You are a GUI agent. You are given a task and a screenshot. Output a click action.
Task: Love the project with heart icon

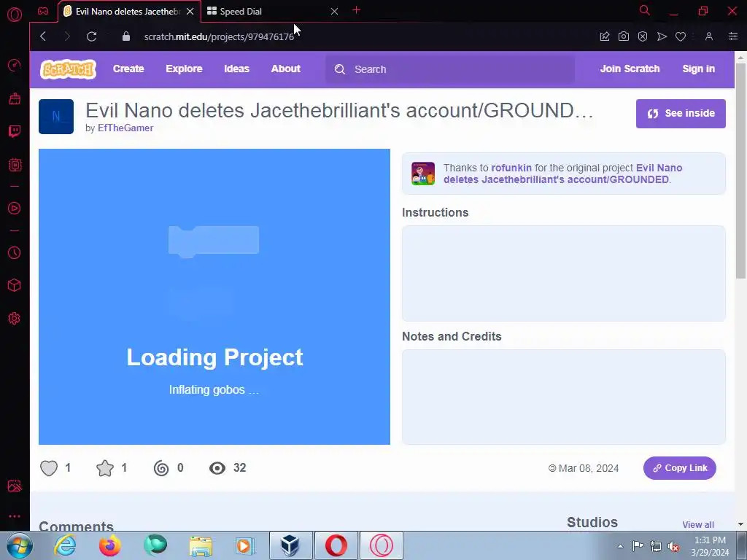49,468
